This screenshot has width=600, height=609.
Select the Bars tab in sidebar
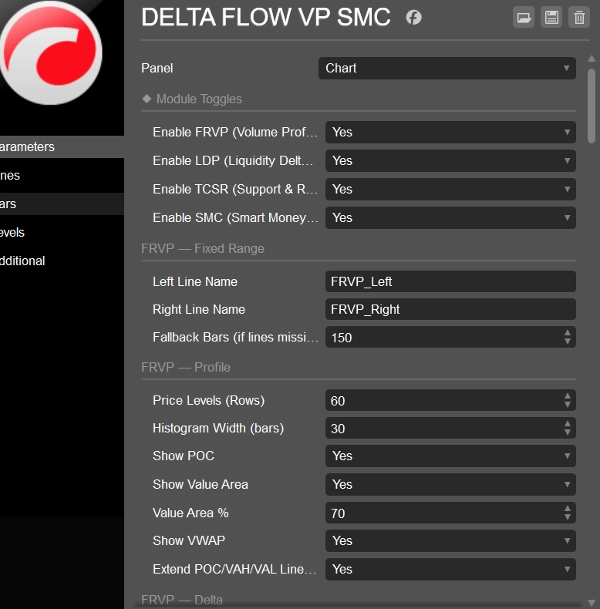[62, 204]
